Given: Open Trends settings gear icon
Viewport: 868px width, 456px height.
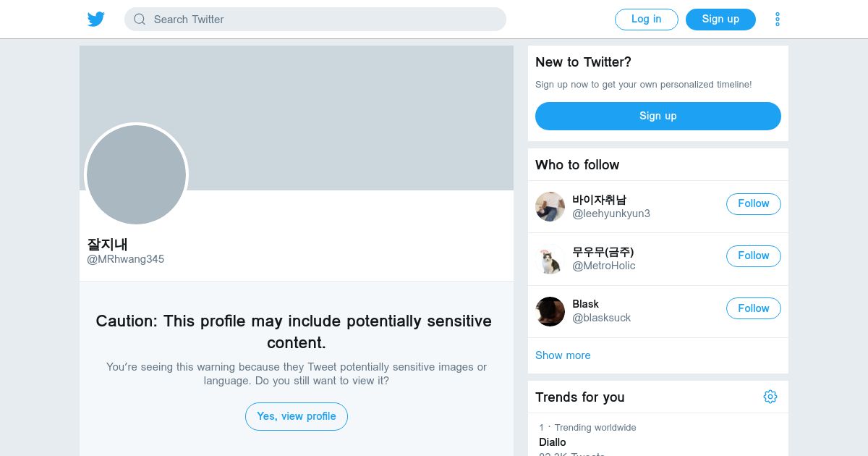Looking at the screenshot, I should pos(770,397).
